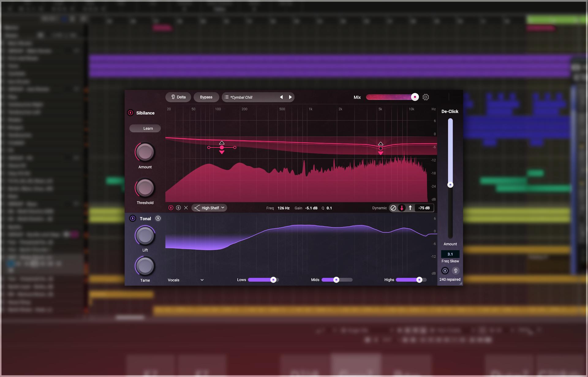The width and height of the screenshot is (588, 377).
Task: Toggle the Sibilance module power button
Action: 130,113
